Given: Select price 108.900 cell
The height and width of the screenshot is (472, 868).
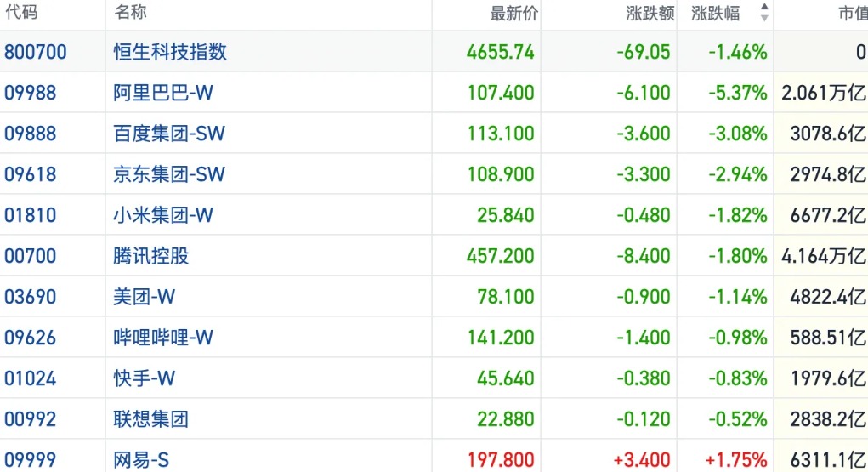Looking at the screenshot, I should pyautogui.click(x=501, y=174).
